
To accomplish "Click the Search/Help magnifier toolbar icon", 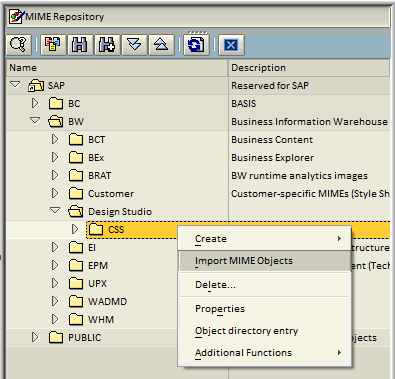I will coord(19,44).
